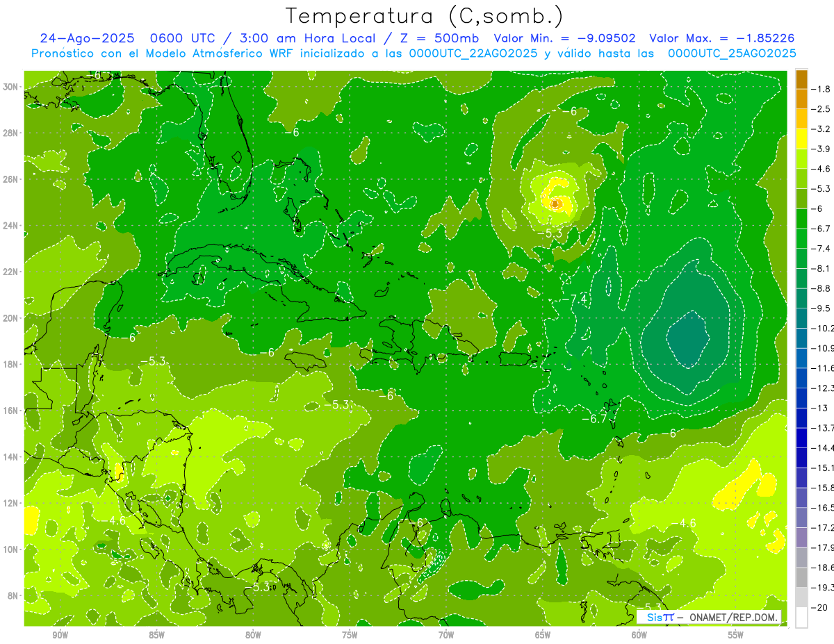Click the "24N" latitude tick label
Viewport: 834px width, 644px height.
point(12,226)
